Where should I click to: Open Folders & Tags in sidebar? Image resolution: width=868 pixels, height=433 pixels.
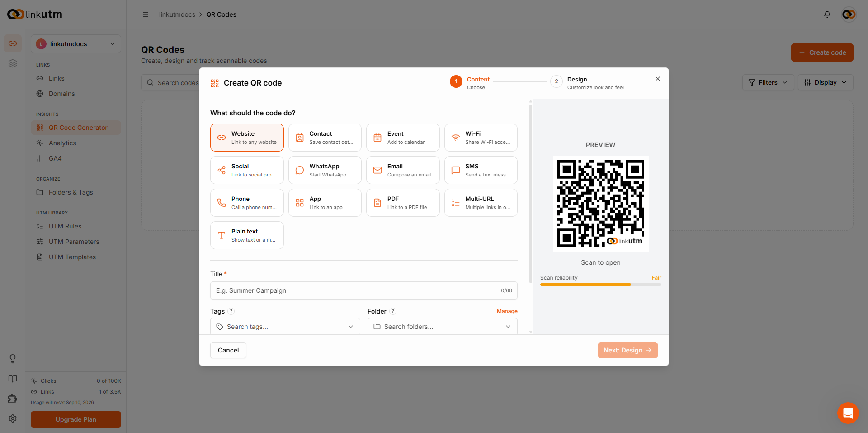click(x=76, y=192)
